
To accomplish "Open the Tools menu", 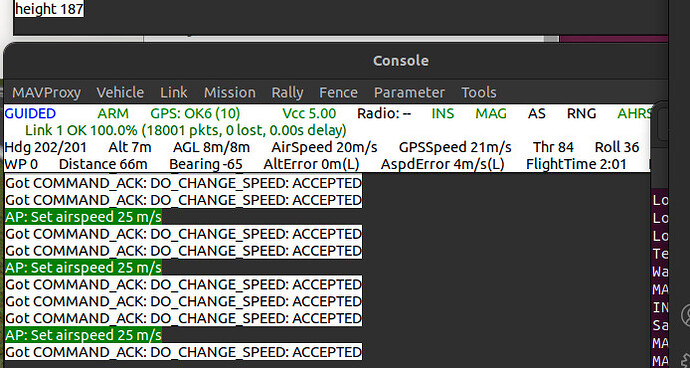I will tap(479, 92).
